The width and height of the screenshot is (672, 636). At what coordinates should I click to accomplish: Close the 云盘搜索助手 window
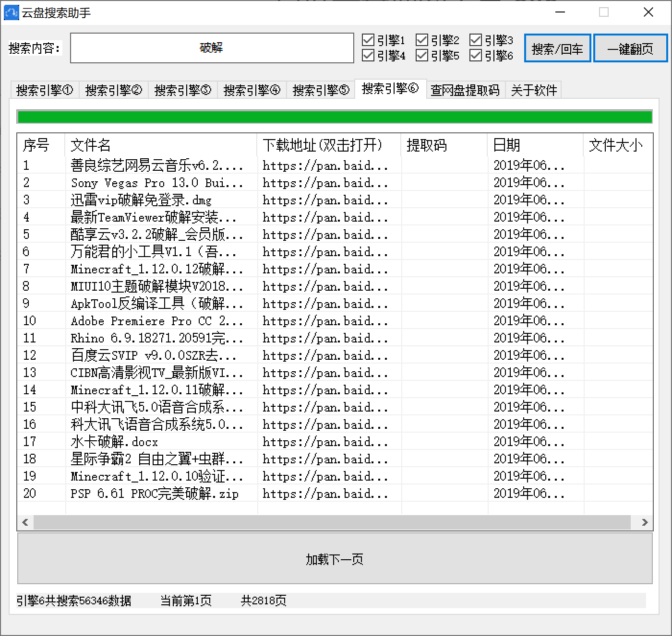pos(648,12)
